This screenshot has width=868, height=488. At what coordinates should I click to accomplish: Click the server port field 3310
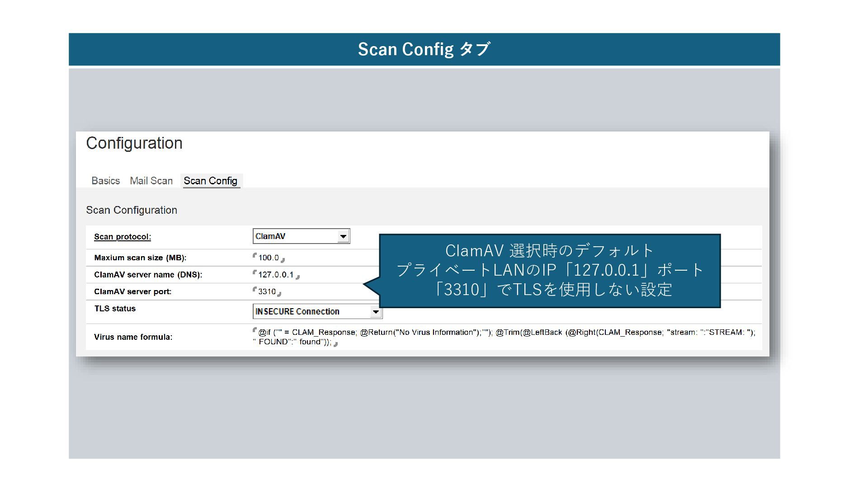267,291
